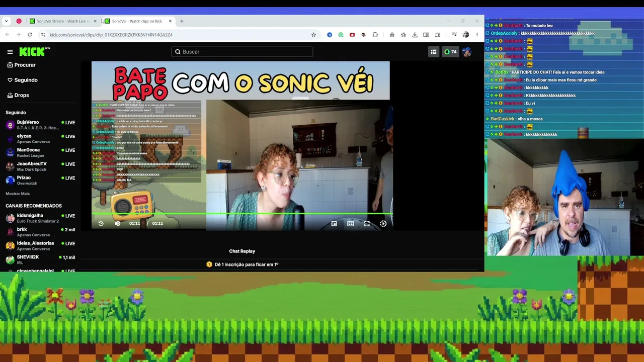This screenshot has width=644, height=362.
Task: Click the subscription leaderboard prompt 'Dê 1 inscrição'
Action: [x=243, y=264]
